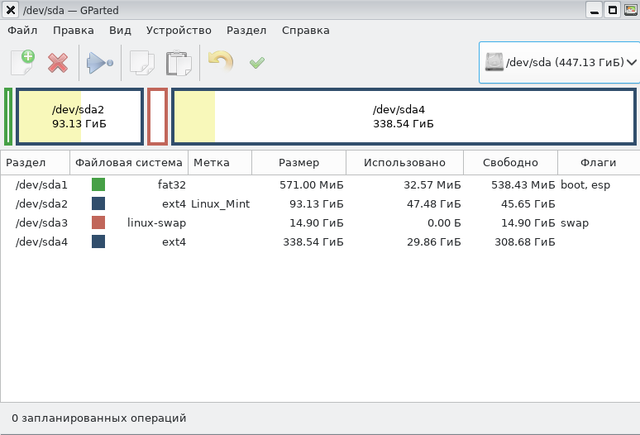Click the swap flag cell
The image size is (640, 435).
click(575, 223)
